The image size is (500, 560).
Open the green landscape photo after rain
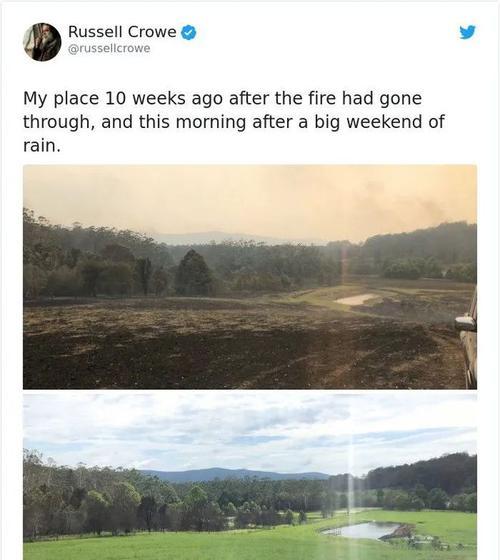250,477
